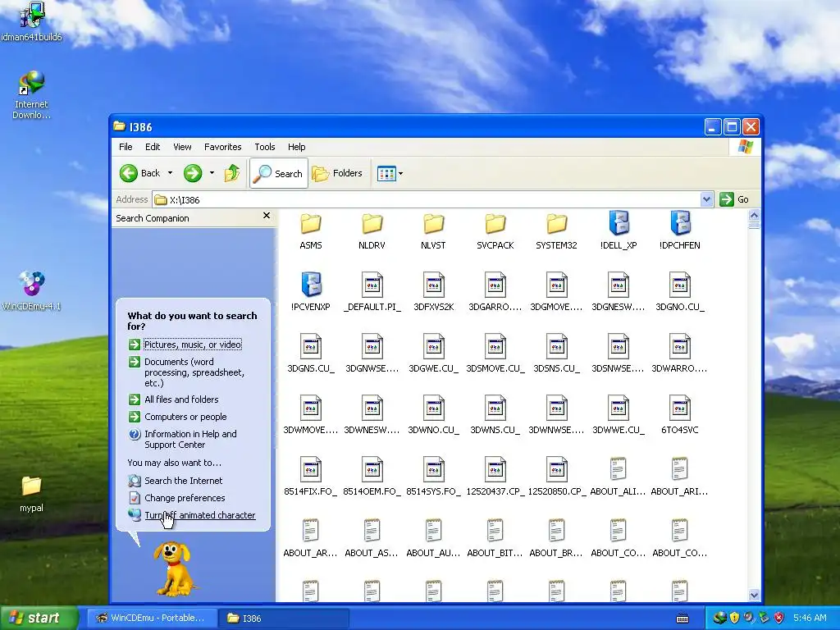The height and width of the screenshot is (630, 840).
Task: Expand the Forward history dropdown arrow
Action: tap(212, 173)
